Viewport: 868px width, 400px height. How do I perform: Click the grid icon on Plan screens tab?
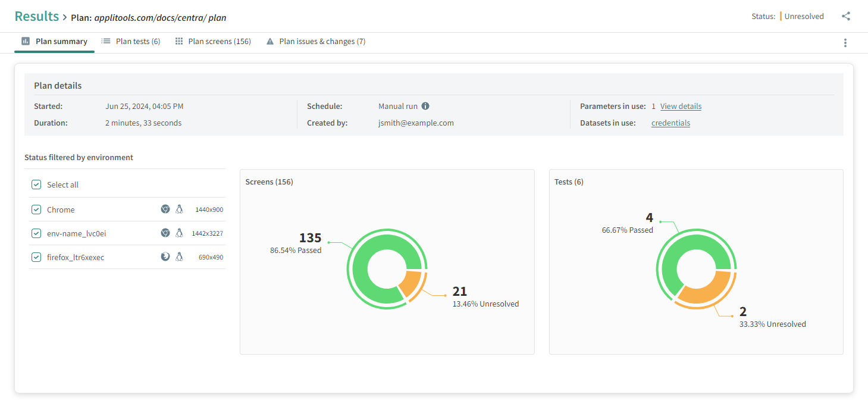pyautogui.click(x=179, y=42)
